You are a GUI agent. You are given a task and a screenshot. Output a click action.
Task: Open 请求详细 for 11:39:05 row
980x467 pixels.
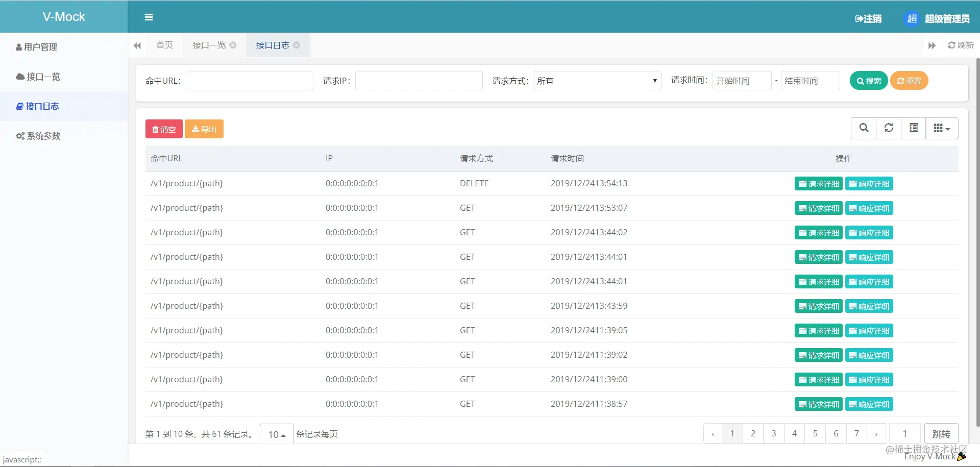click(x=819, y=331)
